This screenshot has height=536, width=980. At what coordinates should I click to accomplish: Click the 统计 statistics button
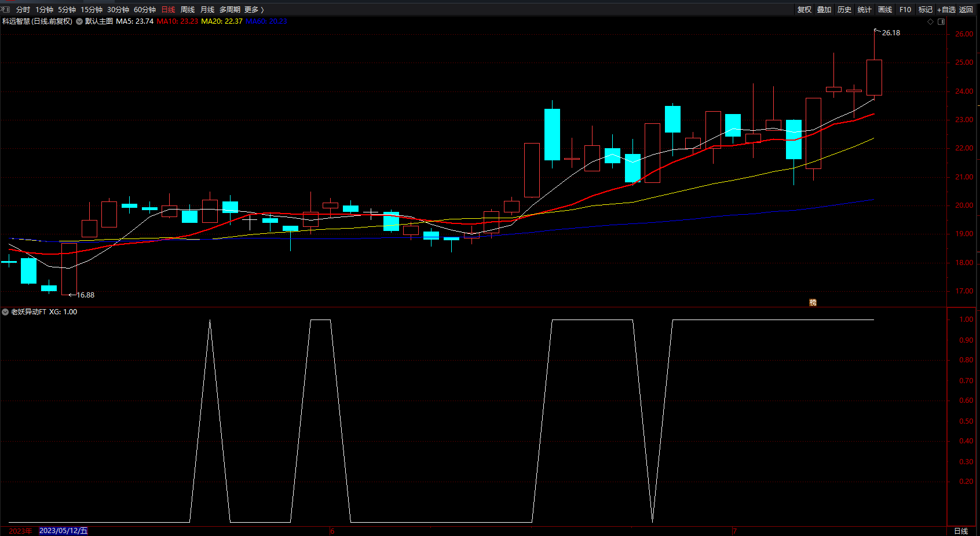coord(865,9)
